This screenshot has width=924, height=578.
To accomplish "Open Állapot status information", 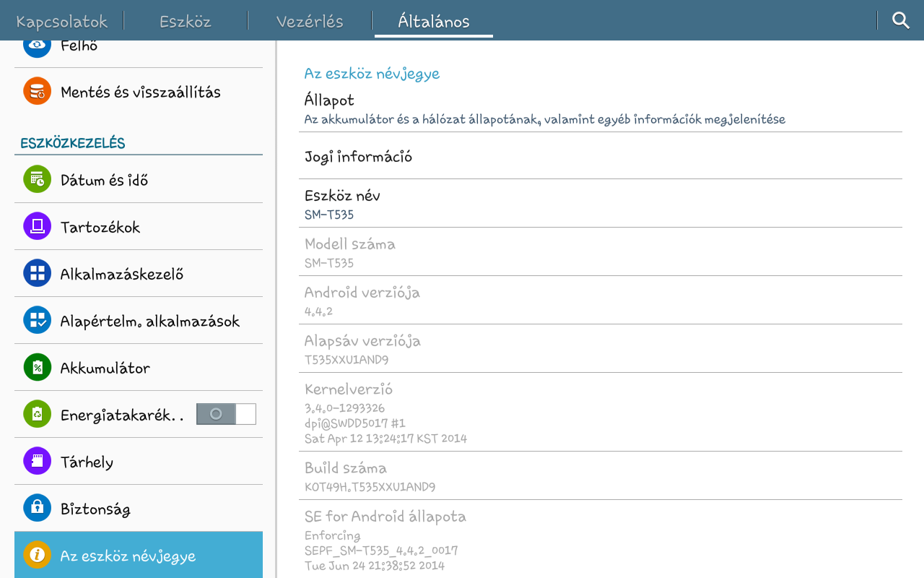I will point(601,108).
